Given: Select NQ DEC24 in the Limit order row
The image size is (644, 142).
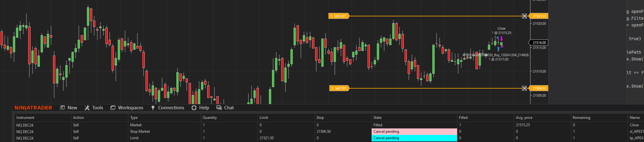Looking at the screenshot, I should 43,138.
